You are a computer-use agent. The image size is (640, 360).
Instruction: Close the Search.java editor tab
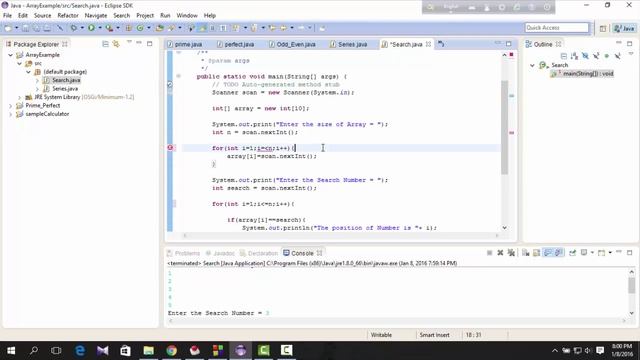pos(428,44)
